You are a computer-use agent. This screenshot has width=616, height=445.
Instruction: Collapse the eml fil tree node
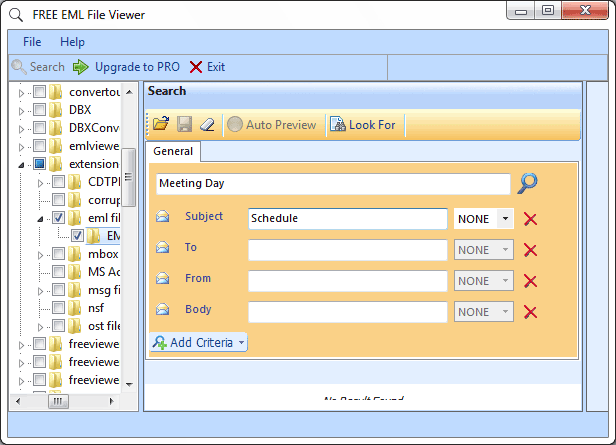40,219
